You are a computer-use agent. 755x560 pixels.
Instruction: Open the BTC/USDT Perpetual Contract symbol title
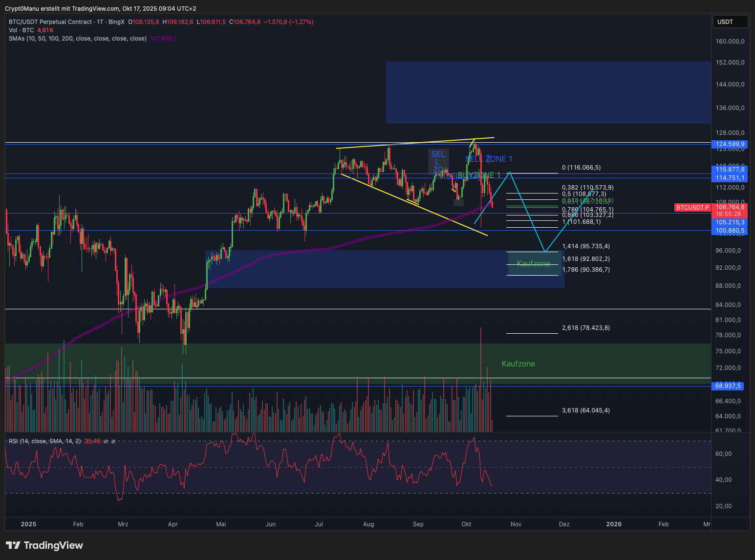pos(50,22)
